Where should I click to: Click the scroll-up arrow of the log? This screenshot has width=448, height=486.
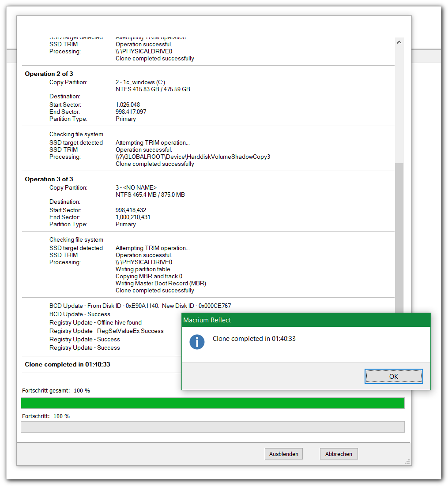[x=399, y=42]
